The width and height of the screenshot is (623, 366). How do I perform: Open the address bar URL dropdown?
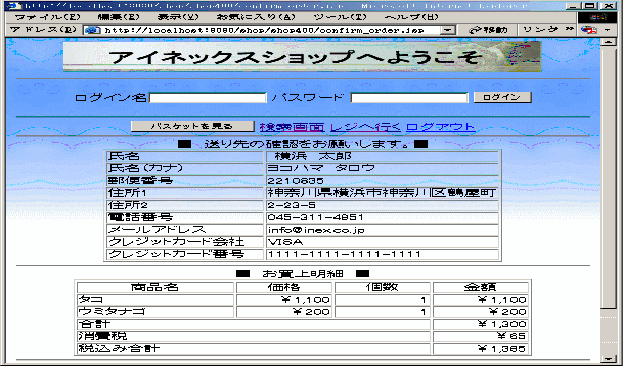click(448, 30)
